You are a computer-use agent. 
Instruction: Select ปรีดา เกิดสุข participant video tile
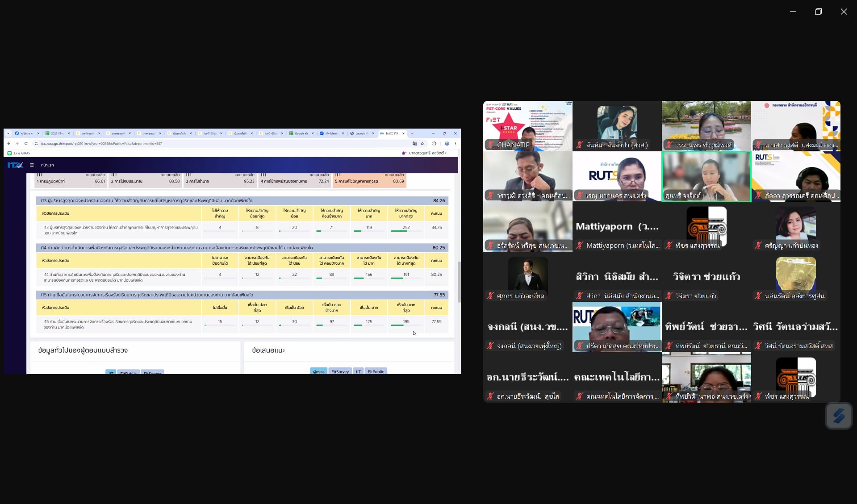click(617, 327)
